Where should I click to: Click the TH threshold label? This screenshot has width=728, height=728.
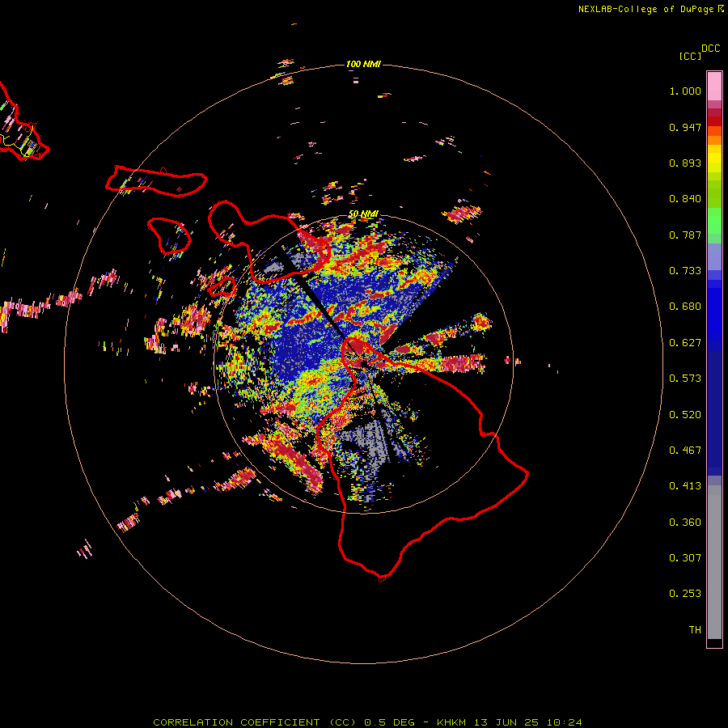[x=695, y=630]
